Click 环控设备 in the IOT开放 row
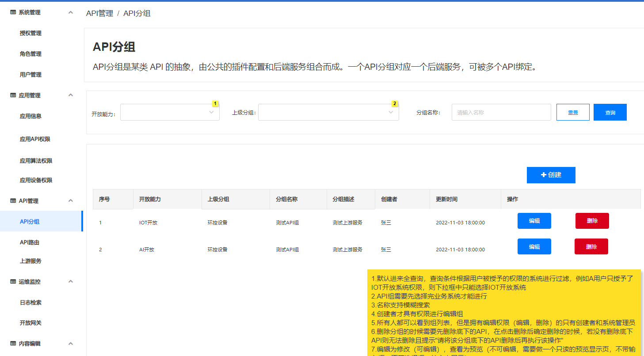The image size is (644, 356). (x=217, y=223)
